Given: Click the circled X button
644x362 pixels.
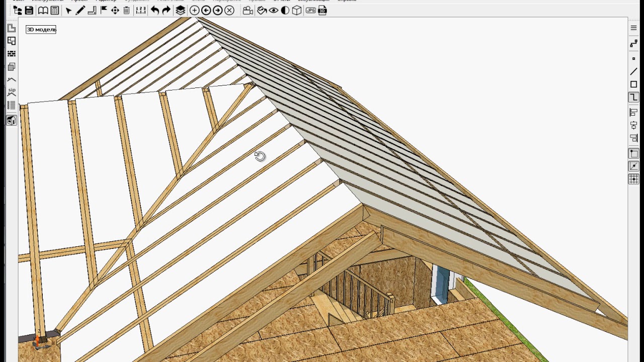Looking at the screenshot, I should 229,10.
